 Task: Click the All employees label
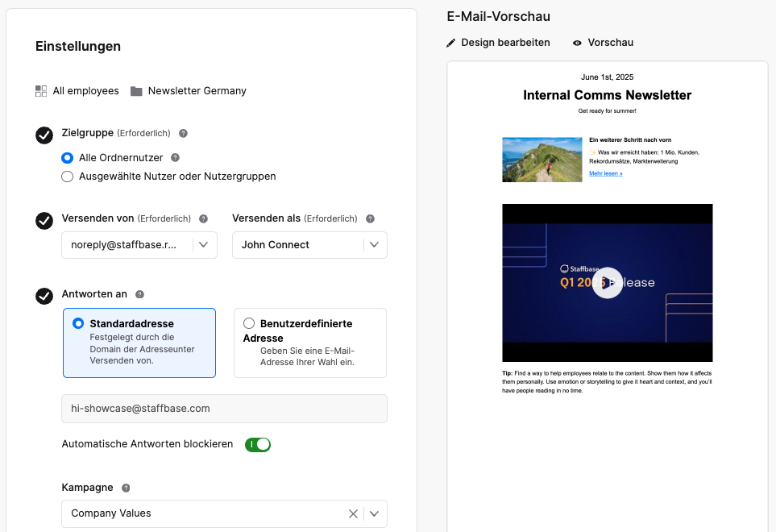[x=86, y=91]
